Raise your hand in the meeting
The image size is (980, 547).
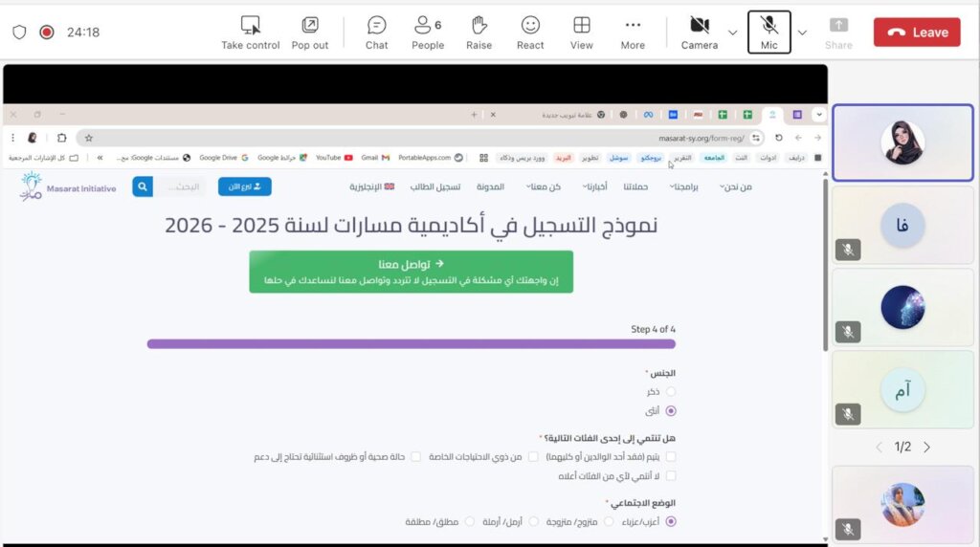479,26
